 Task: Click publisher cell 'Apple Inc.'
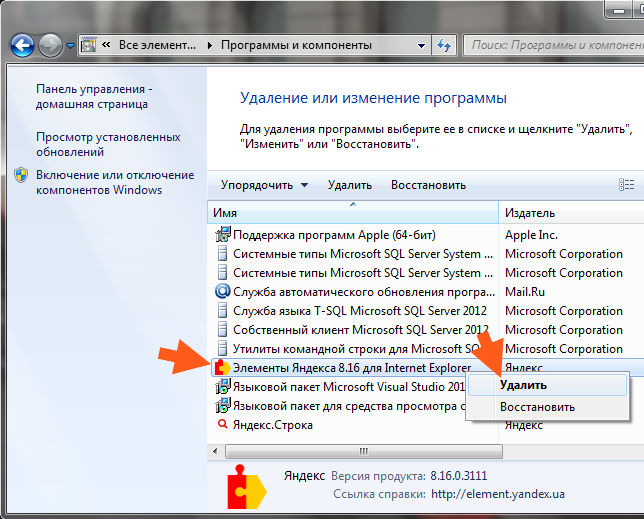click(x=531, y=235)
